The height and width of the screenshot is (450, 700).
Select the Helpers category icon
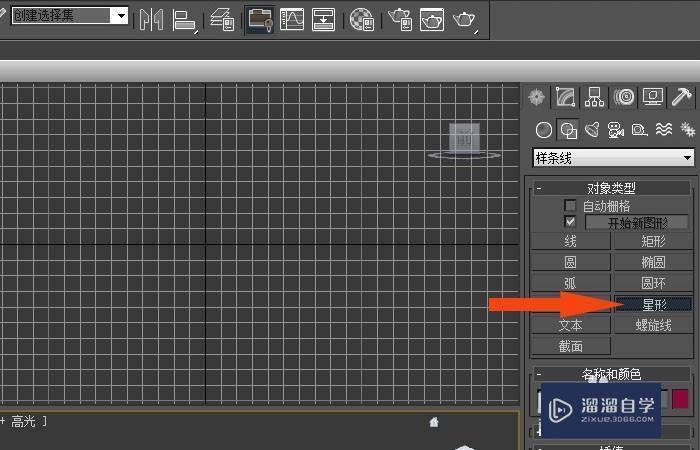639,130
